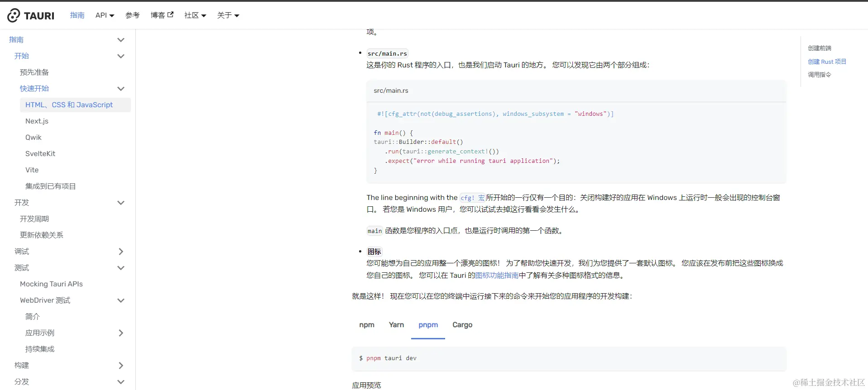Screen dimensions: 868x390
Task: Open Mocking Tauri APIs page
Action: coord(51,284)
